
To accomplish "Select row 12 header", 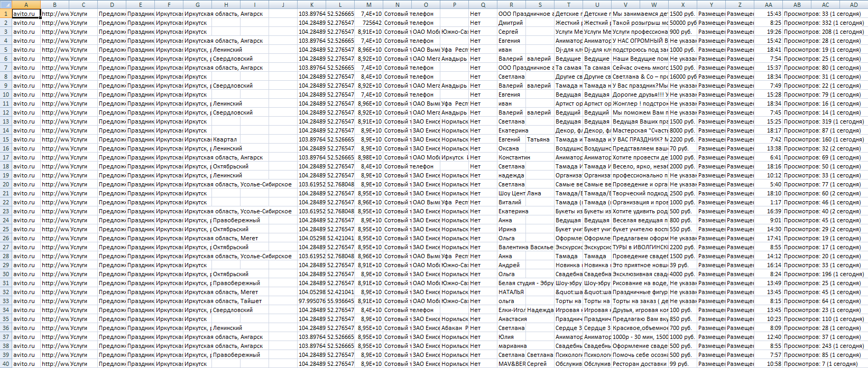I will click(6, 112).
